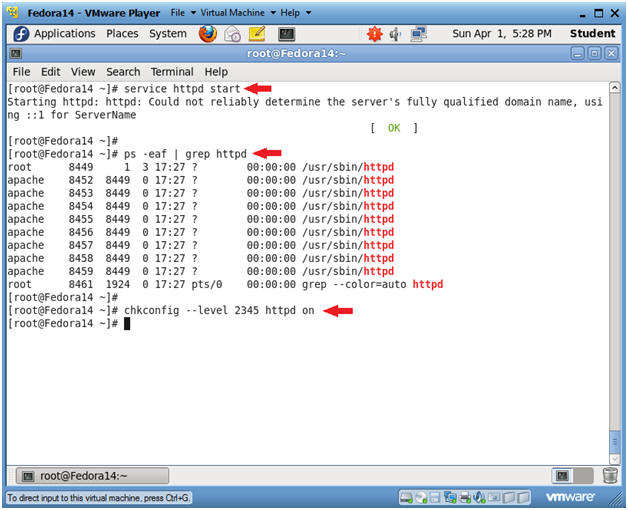Open the Terminal menu in the menu bar
The image size is (628, 510).
[x=172, y=72]
